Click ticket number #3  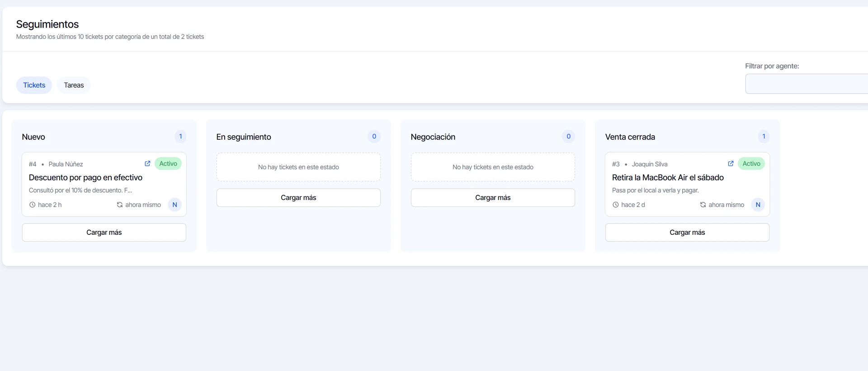pyautogui.click(x=616, y=164)
